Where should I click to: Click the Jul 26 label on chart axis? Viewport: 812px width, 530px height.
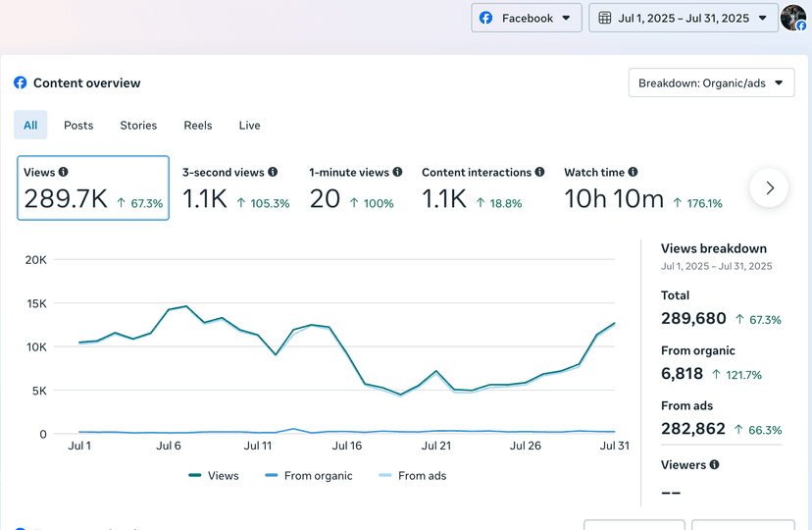pos(525,446)
